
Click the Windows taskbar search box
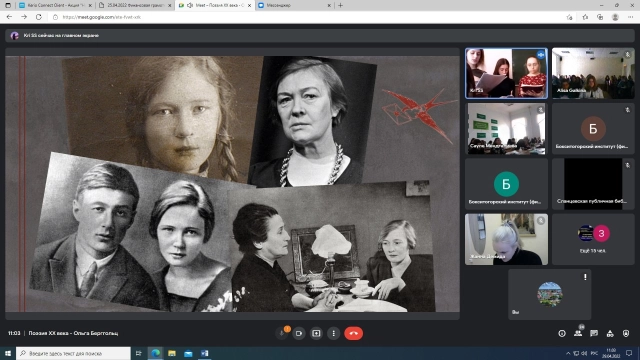point(73,353)
